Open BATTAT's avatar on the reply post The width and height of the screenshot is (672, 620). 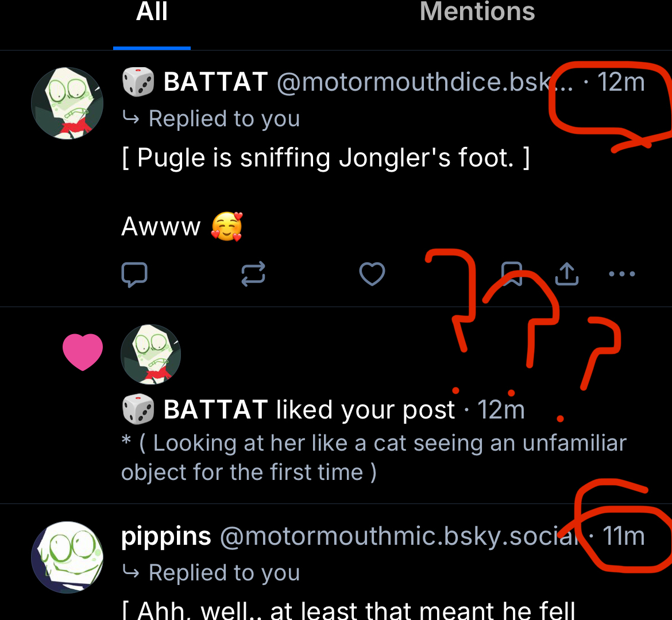coord(67,103)
